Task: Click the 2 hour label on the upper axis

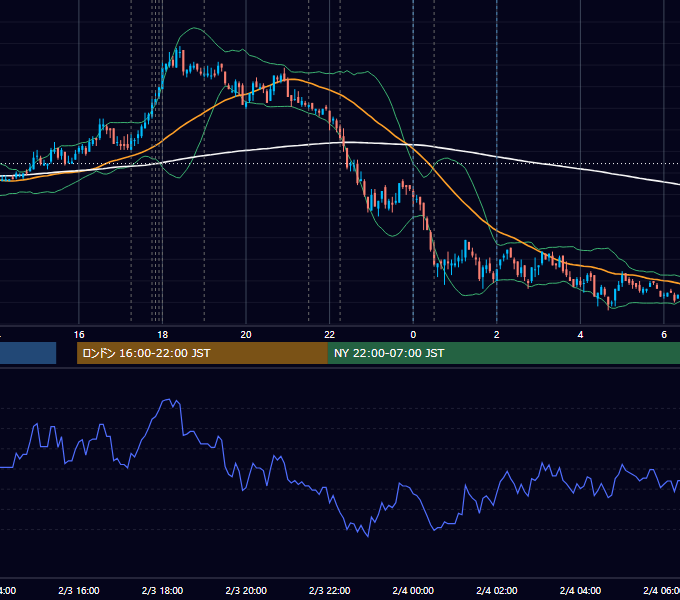Action: click(497, 335)
